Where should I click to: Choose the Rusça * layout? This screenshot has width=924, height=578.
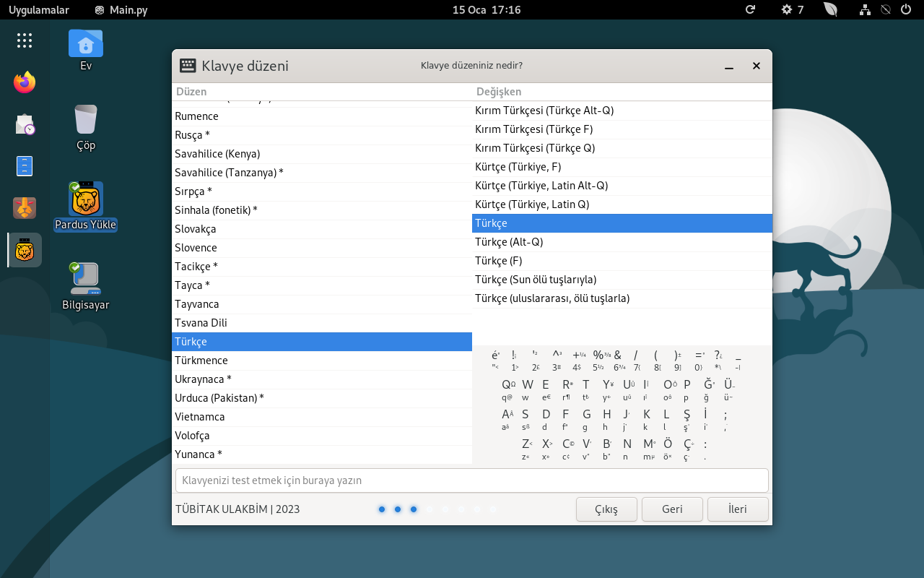(x=322, y=135)
